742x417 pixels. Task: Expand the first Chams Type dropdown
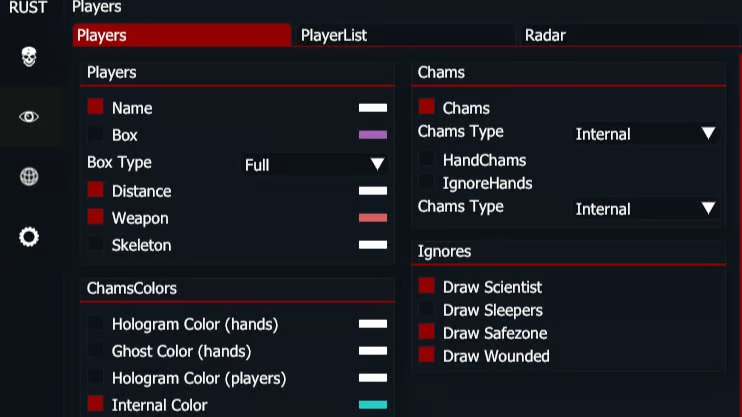click(x=645, y=134)
